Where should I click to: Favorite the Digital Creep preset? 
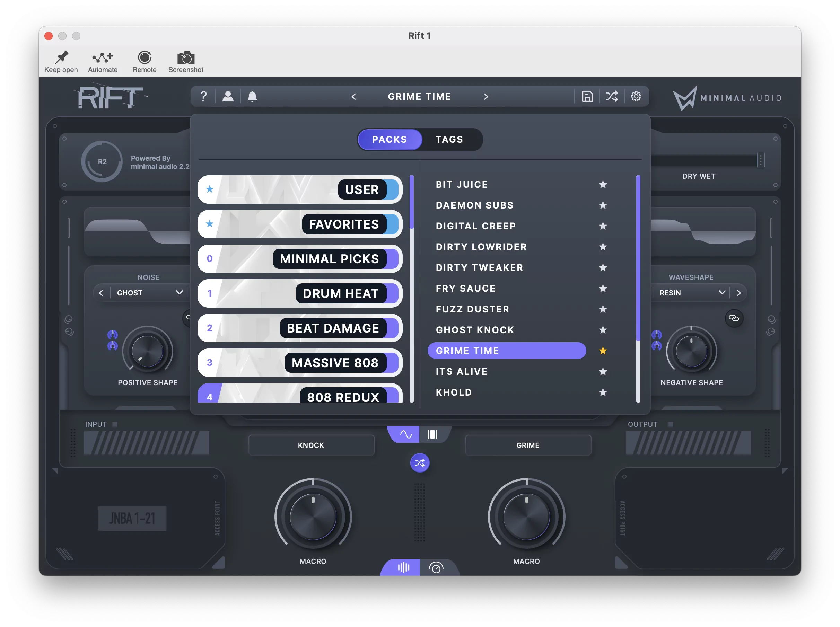pyautogui.click(x=602, y=226)
